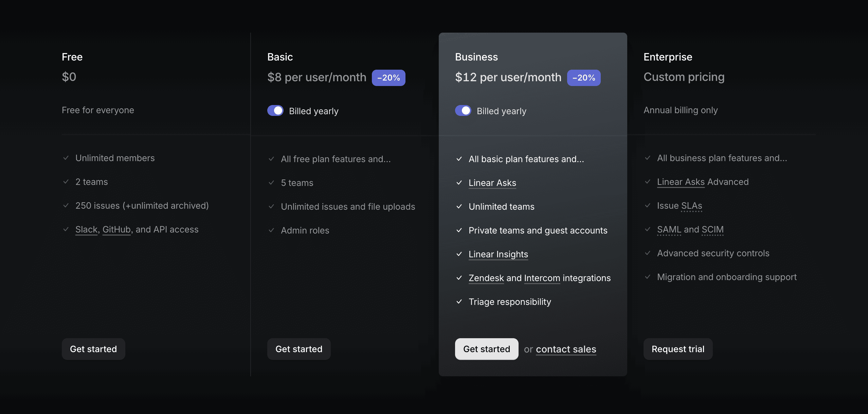
Task: Request an Enterprise trial
Action: point(678,349)
